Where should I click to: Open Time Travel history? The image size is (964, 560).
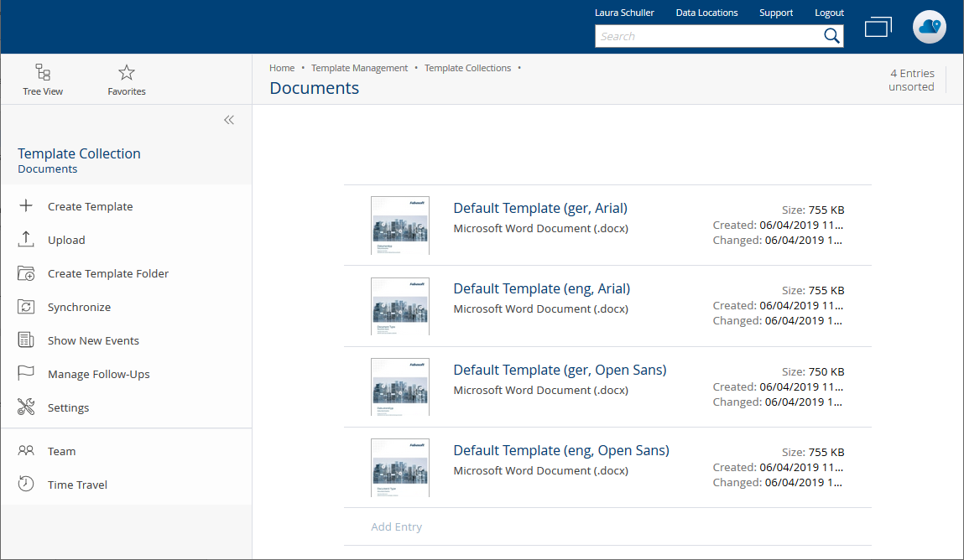click(x=77, y=485)
